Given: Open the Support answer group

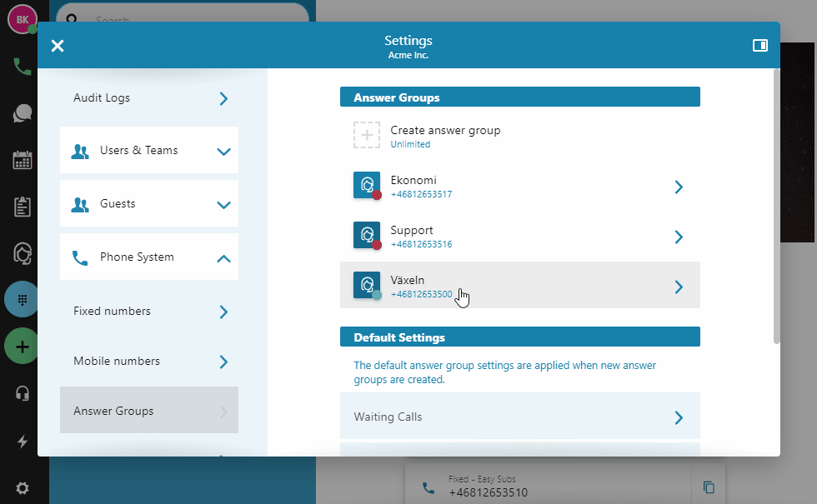Looking at the screenshot, I should tap(520, 235).
